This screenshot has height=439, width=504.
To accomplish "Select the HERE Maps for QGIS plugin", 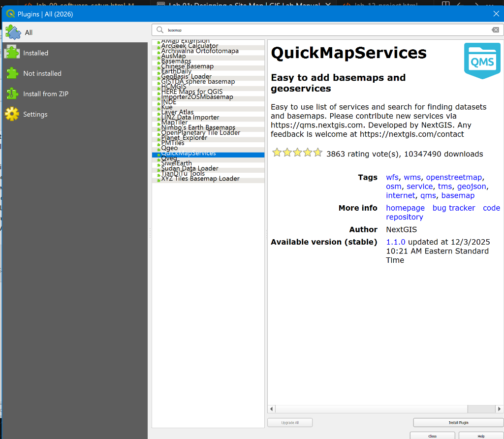I will (x=192, y=92).
